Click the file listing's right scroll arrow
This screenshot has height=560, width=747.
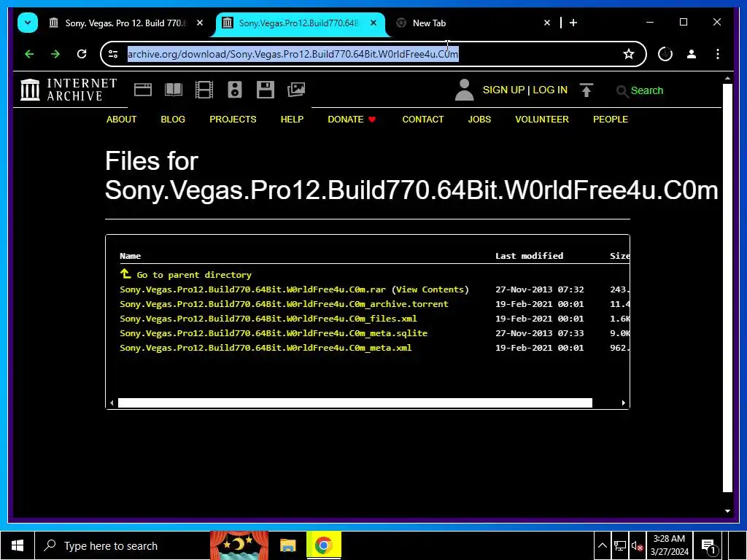coord(623,402)
